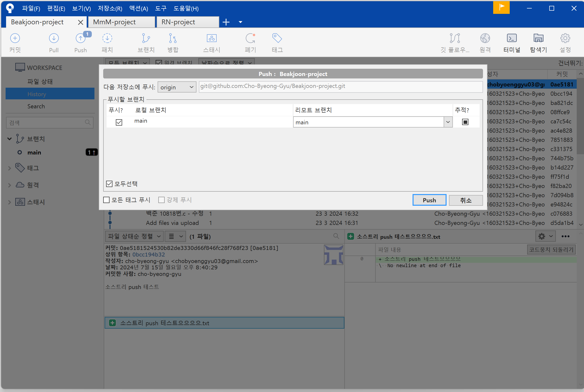The height and width of the screenshot is (392, 584).
Task: Click the Cancel (취소) button
Action: point(466,200)
